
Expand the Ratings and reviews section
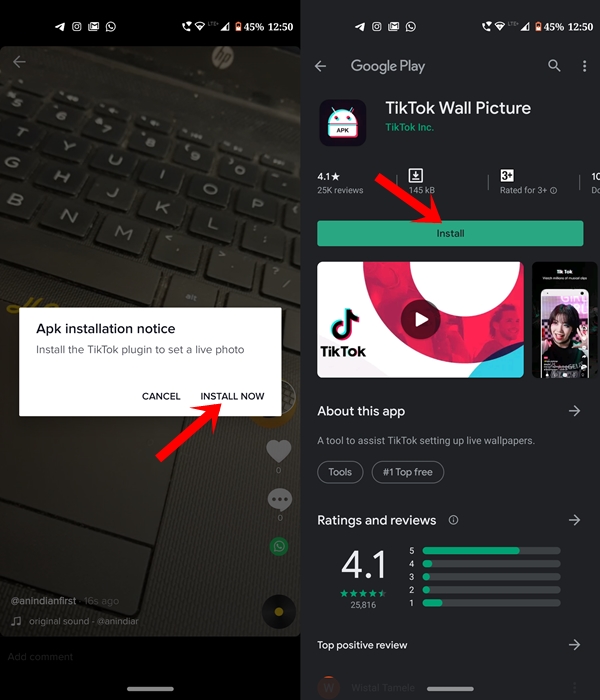click(574, 520)
